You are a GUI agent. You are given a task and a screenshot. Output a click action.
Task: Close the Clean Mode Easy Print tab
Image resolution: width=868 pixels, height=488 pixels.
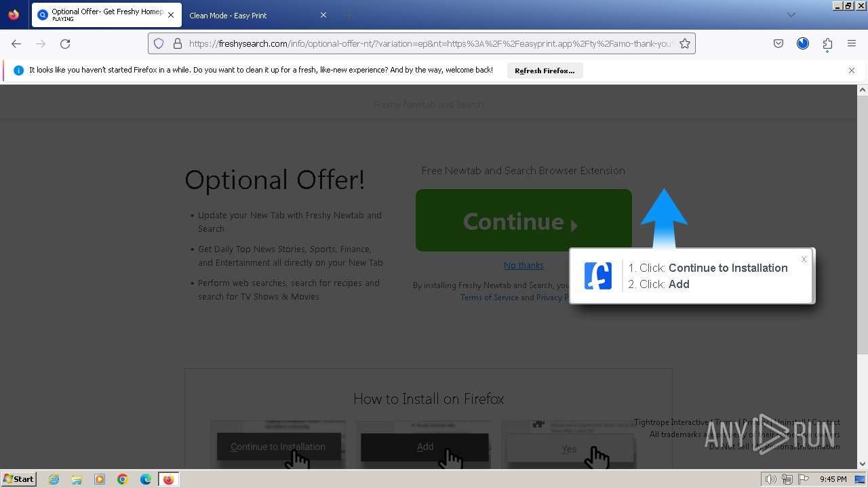click(x=323, y=15)
